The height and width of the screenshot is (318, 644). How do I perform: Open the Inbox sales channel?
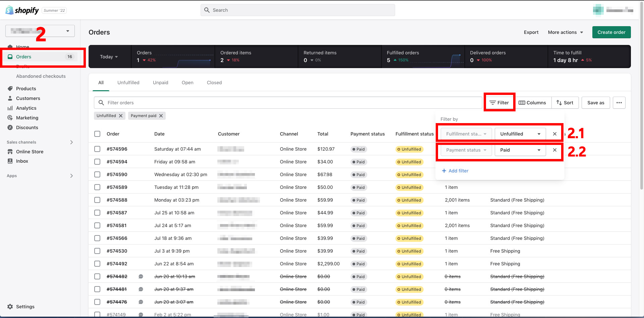tap(22, 161)
